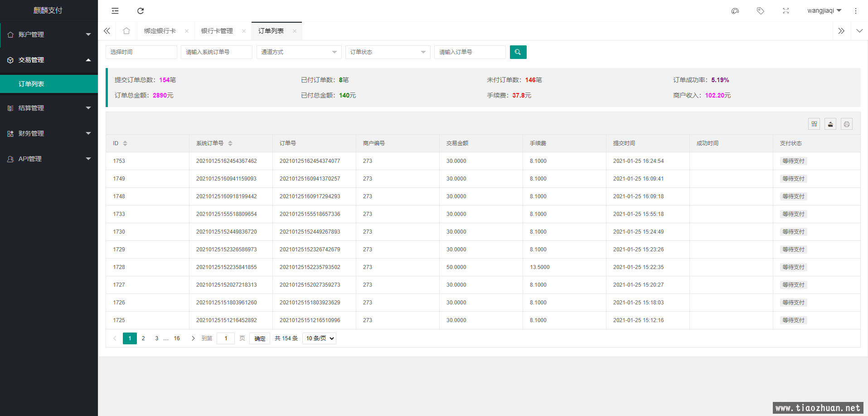Click ID cell 1748

pyautogui.click(x=119, y=196)
